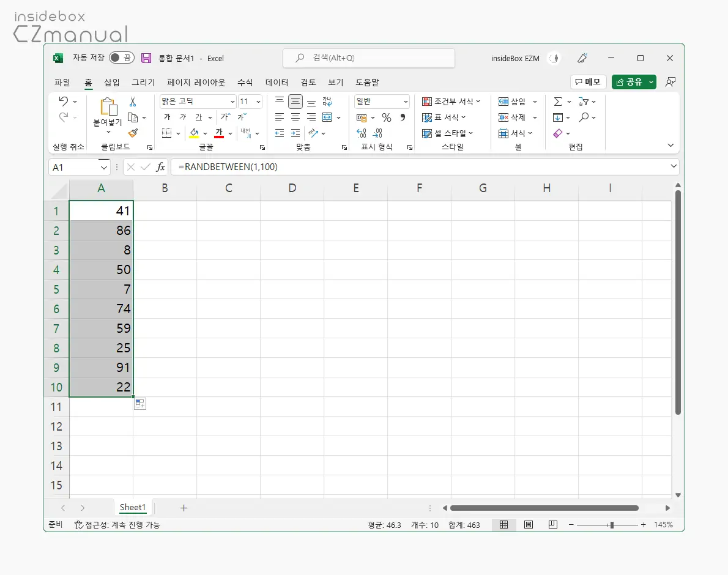Viewport: 728px width, 575px height.
Task: Switch to the 보기 tab
Action: 336,82
